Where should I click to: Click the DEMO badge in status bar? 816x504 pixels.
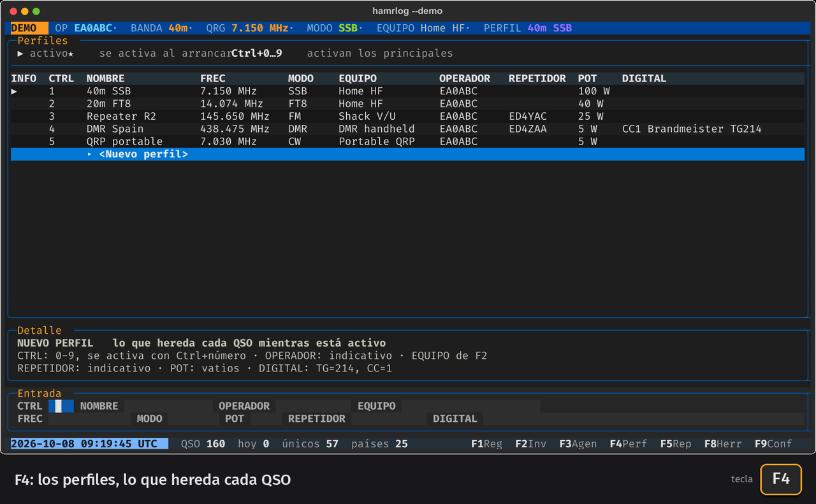point(29,28)
